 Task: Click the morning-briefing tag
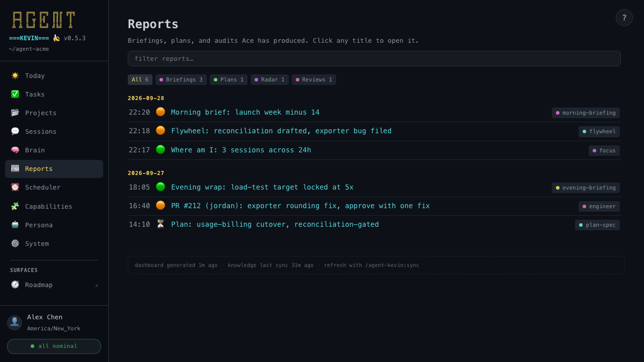586,113
